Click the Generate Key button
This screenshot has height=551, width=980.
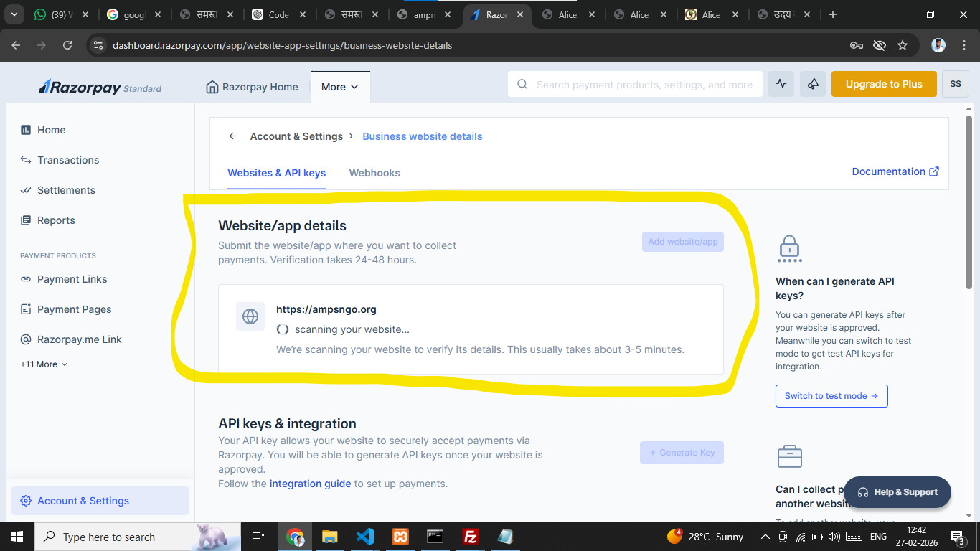click(x=682, y=453)
